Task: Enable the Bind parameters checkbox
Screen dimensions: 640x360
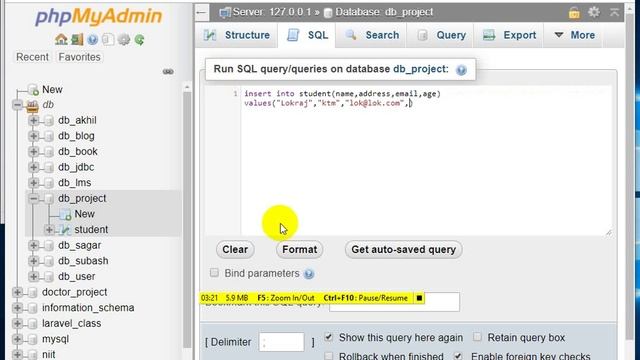Action: [214, 273]
